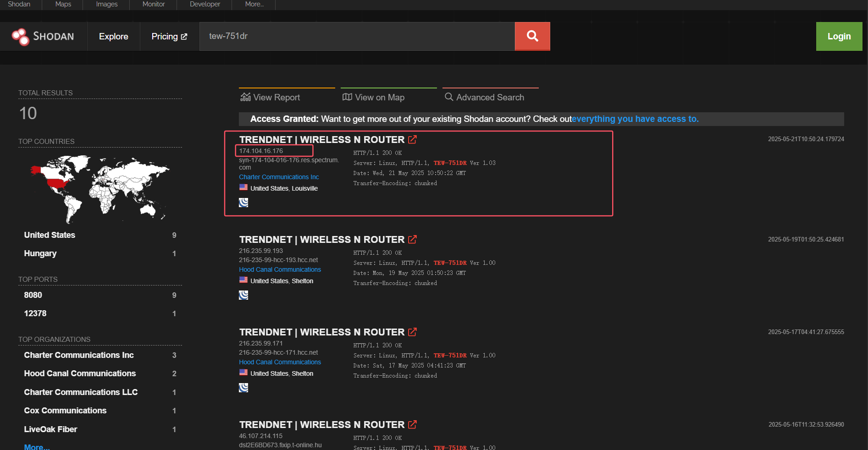Click the green Login button
Screen dimensions: 868x450
(x=839, y=36)
